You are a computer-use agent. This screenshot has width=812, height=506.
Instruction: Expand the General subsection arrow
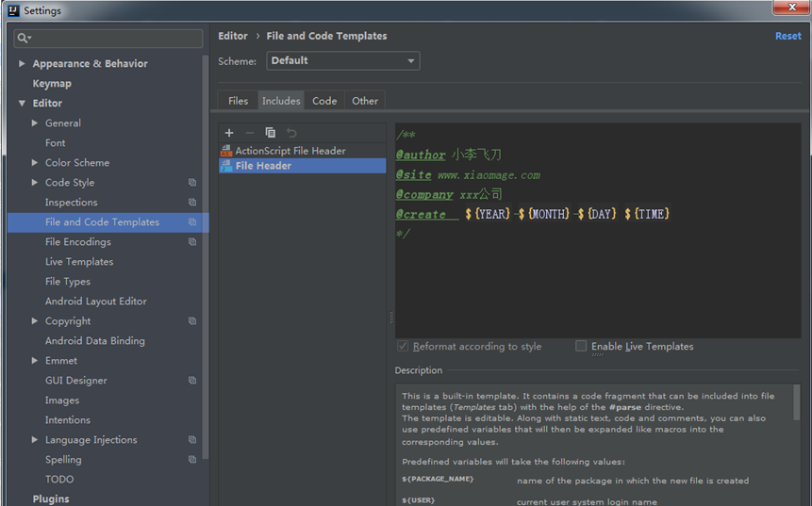pos(35,122)
